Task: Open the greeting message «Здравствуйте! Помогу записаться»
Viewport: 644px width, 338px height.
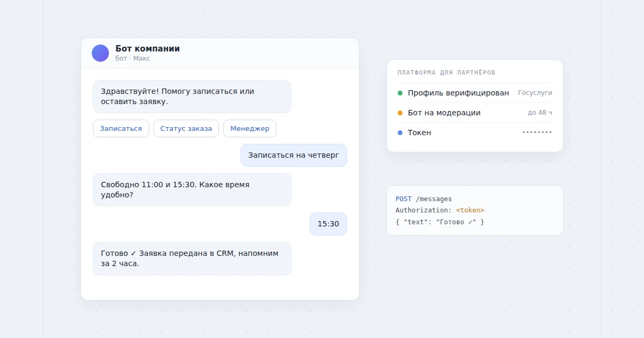Action: (192, 97)
